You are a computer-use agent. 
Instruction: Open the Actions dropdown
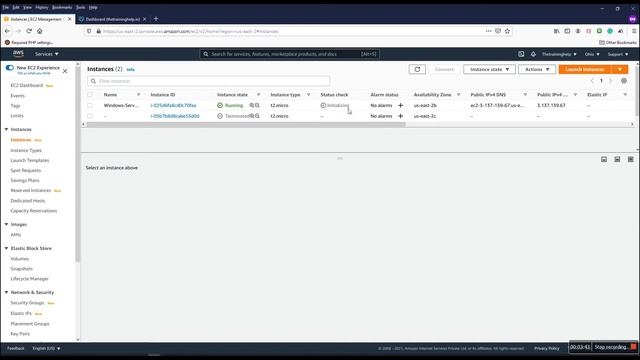point(537,69)
